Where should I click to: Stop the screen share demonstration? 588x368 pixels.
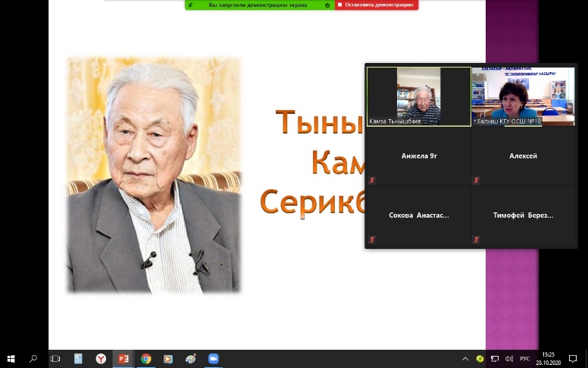[x=377, y=5]
